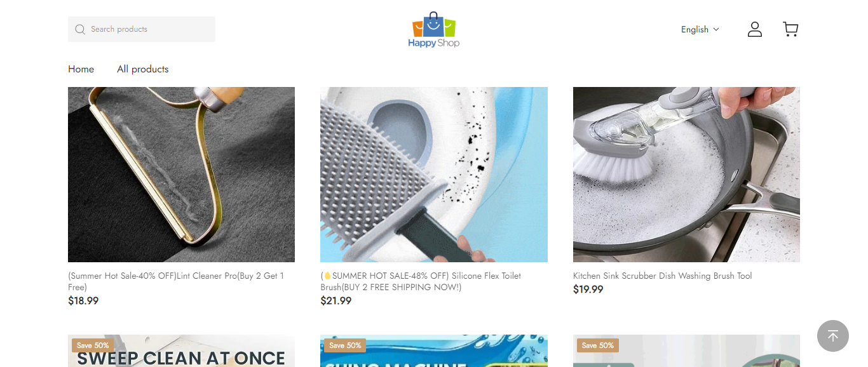Click the back-to-top arrow button
This screenshot has width=868, height=367.
(832, 336)
